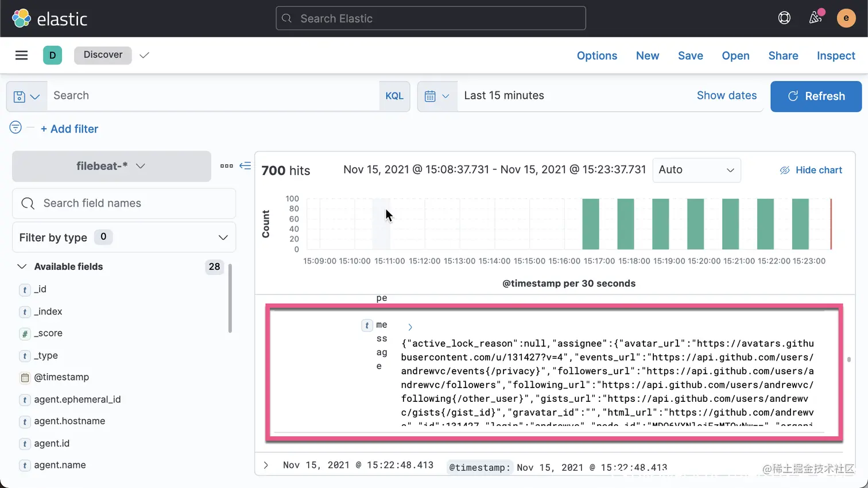Click the _score number type icon

click(x=25, y=334)
